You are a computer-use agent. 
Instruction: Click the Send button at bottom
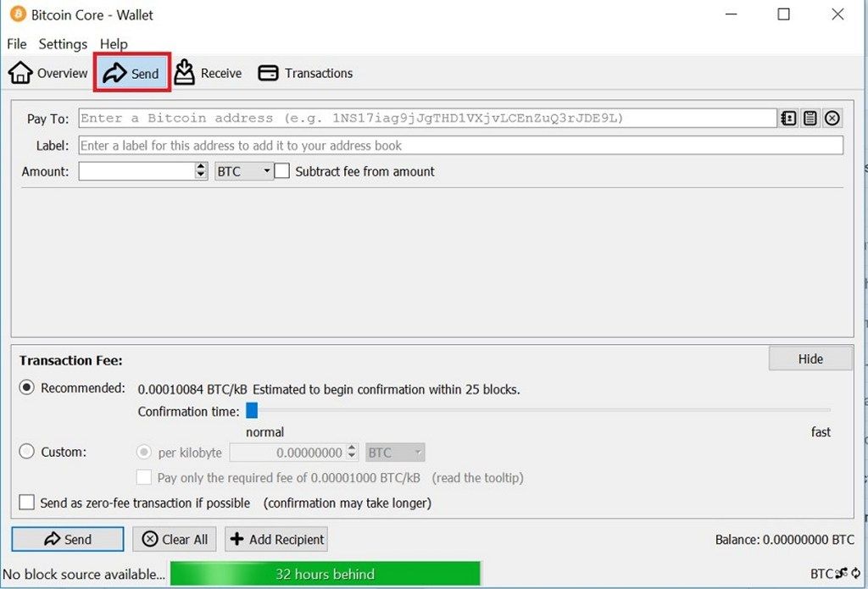[68, 539]
